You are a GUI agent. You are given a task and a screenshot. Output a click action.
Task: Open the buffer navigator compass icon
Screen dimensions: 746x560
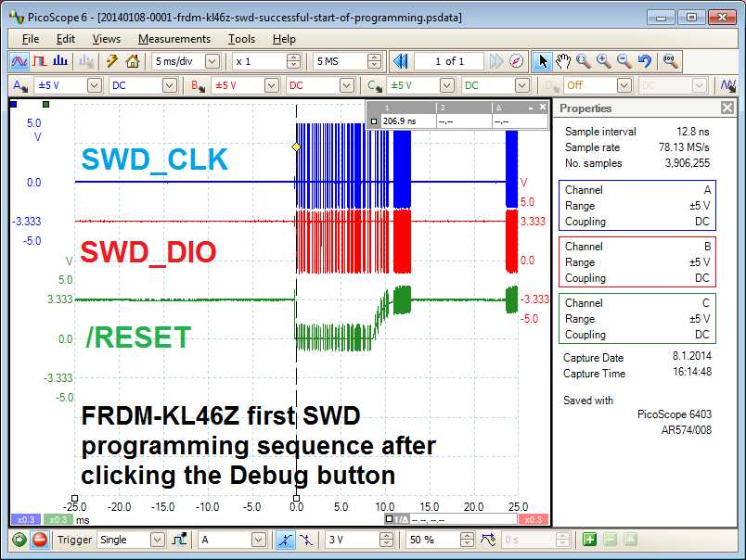(x=516, y=61)
